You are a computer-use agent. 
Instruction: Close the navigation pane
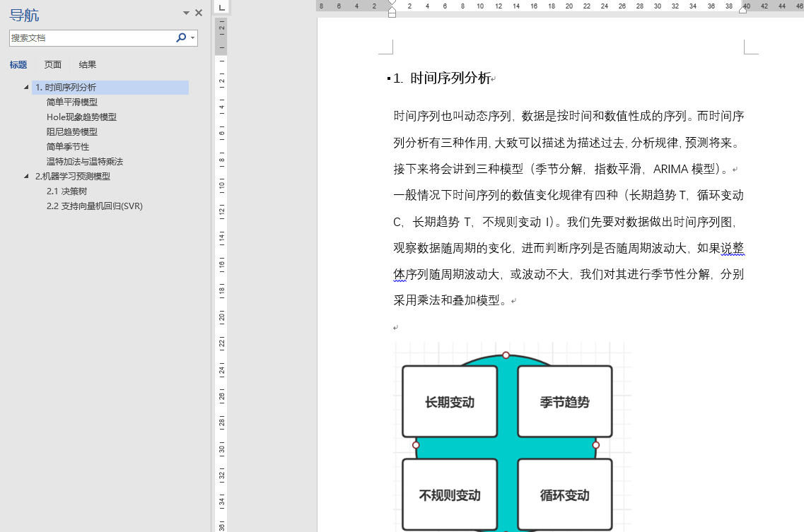click(199, 13)
